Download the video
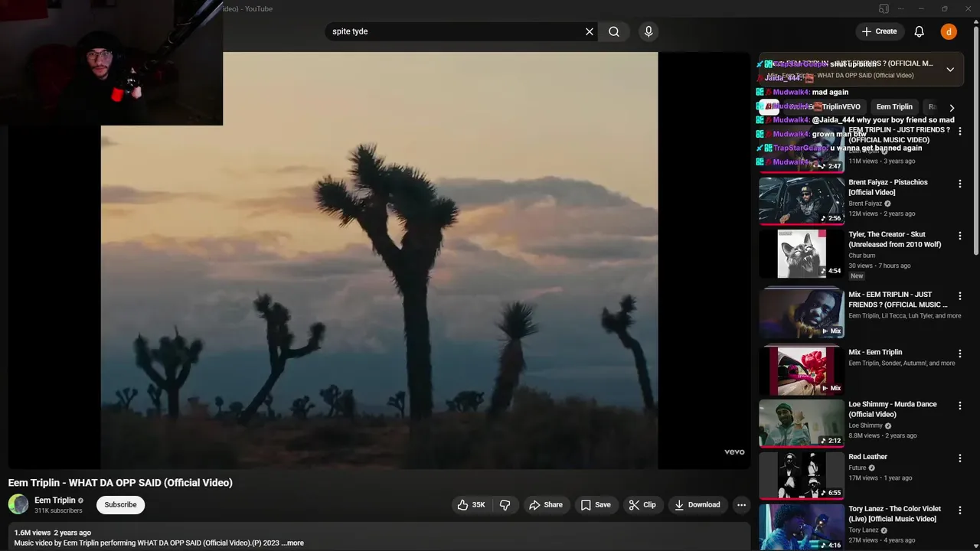Screen dimensions: 980x551 (x=697, y=505)
